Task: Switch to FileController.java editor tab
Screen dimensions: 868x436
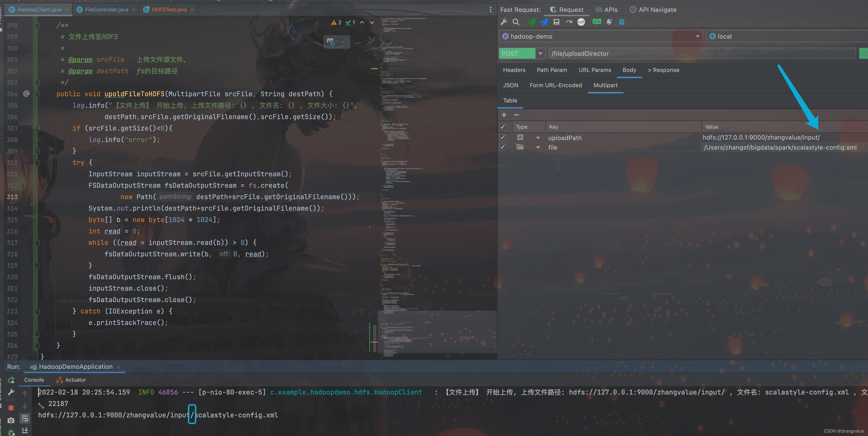Action: pos(106,10)
